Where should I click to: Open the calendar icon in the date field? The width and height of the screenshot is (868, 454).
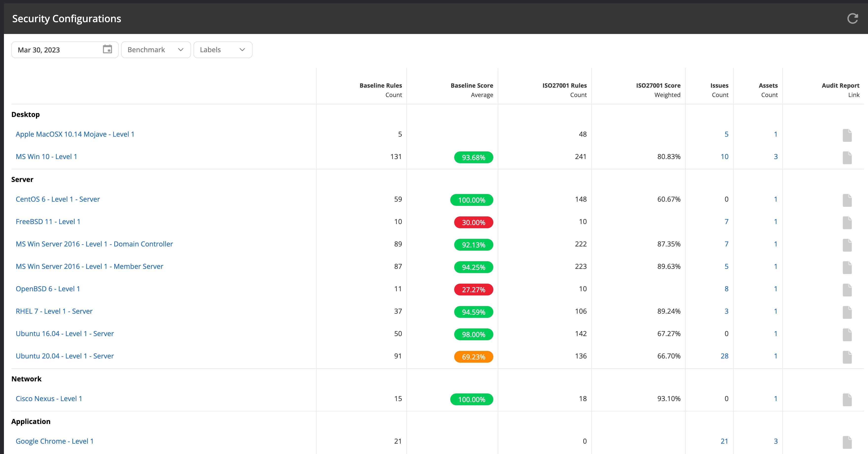click(108, 49)
